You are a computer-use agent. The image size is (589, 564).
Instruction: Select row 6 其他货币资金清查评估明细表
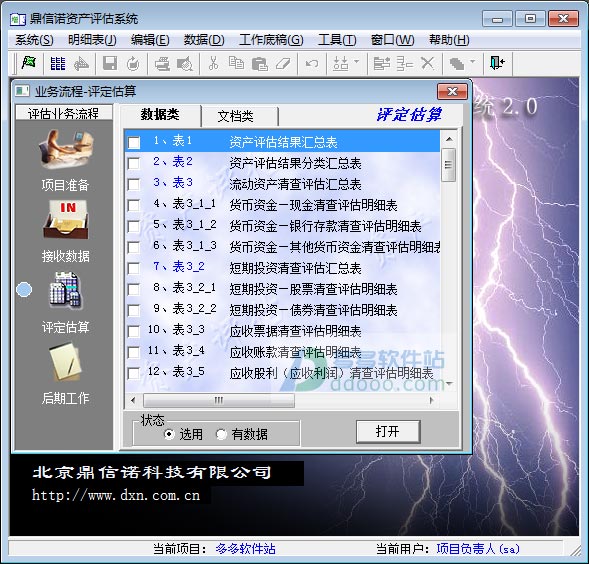[x=282, y=247]
